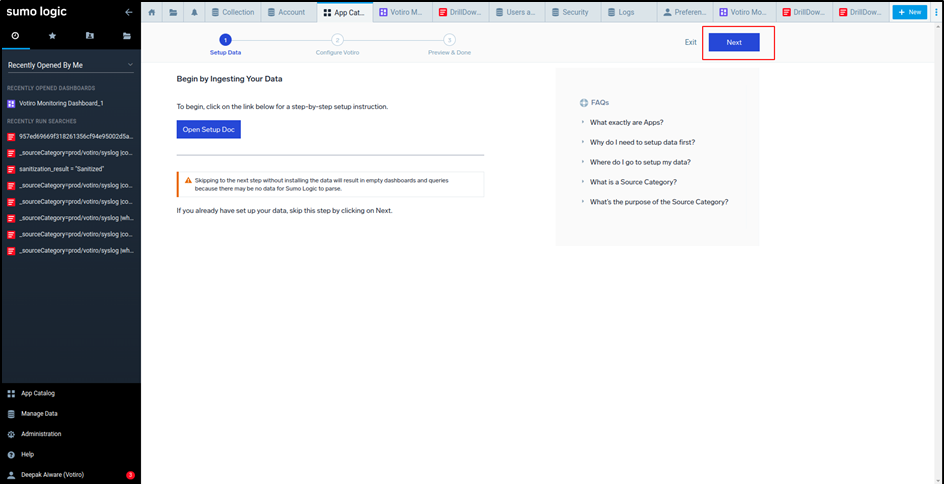Click the orange warning triangle icon
Image resolution: width=944 pixels, height=484 pixels.
(x=188, y=180)
